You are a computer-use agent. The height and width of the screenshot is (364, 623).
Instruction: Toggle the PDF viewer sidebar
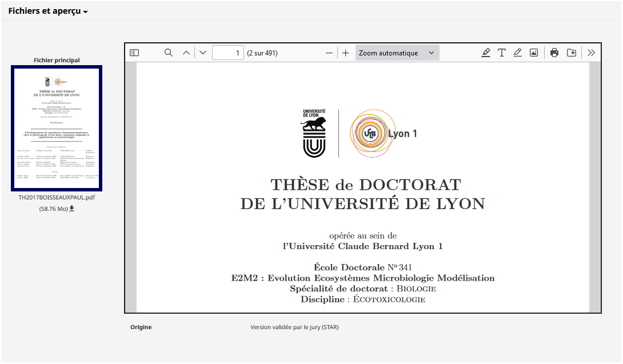(x=134, y=53)
